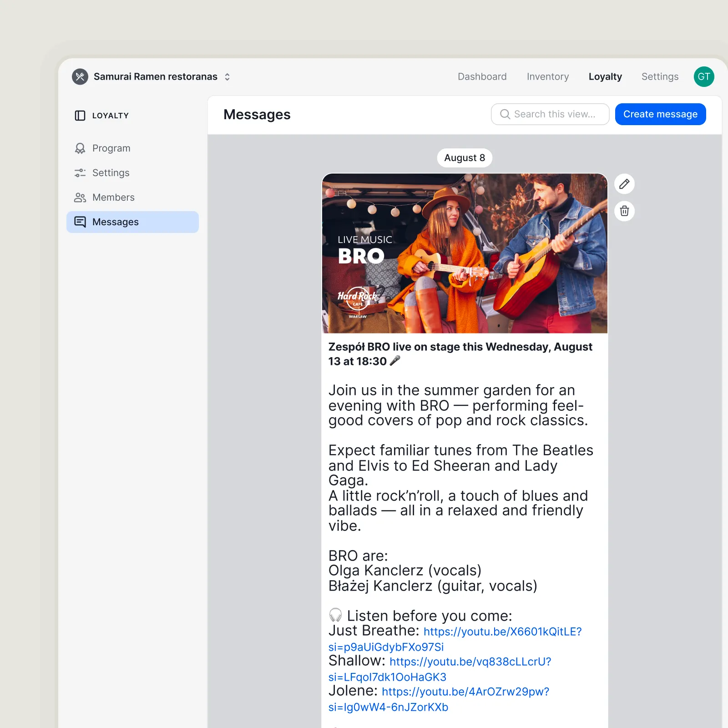This screenshot has height=728, width=728.
Task: Click the line Błażej Kanclerz (guitar, vocals)
Action: coord(433,586)
